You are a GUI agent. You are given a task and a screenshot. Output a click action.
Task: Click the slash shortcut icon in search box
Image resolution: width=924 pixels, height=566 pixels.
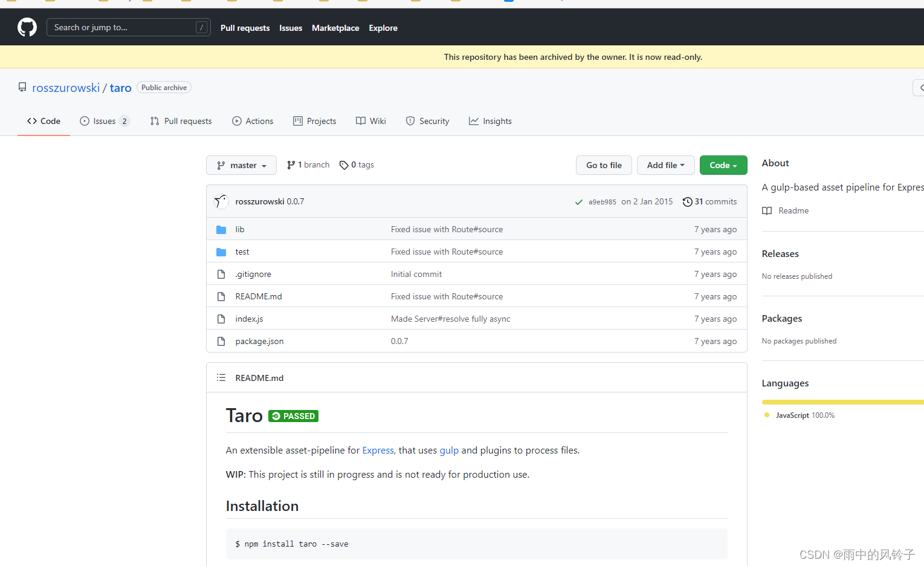pyautogui.click(x=202, y=27)
